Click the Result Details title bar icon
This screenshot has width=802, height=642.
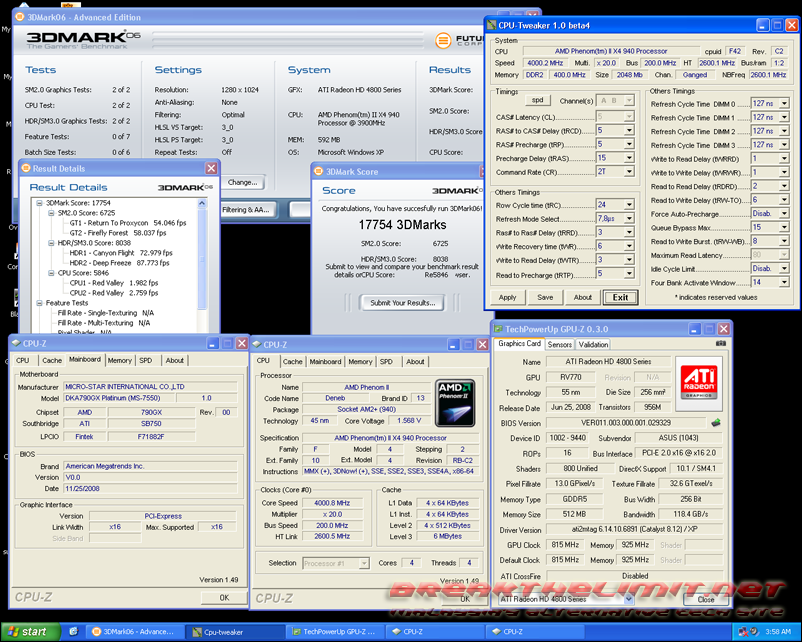pyautogui.click(x=26, y=168)
